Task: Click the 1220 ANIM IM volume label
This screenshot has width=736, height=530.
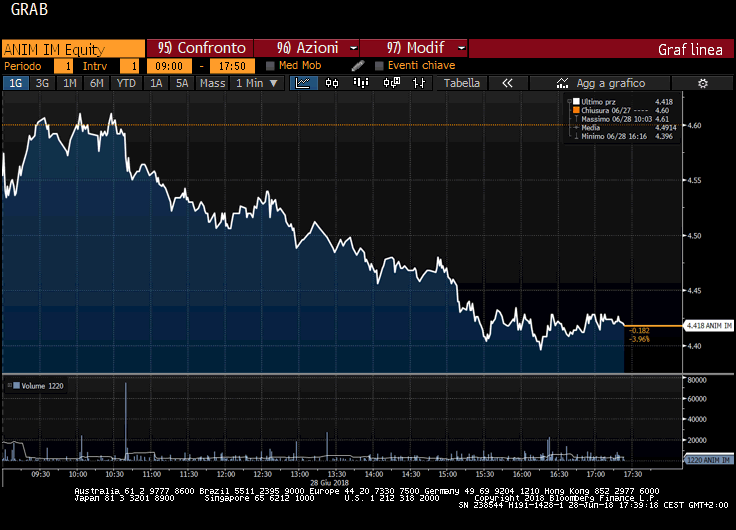Action: coord(709,460)
